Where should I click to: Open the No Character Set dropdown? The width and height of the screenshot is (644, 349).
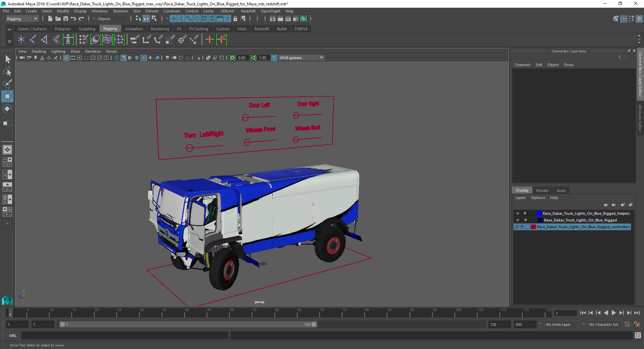tap(604, 325)
